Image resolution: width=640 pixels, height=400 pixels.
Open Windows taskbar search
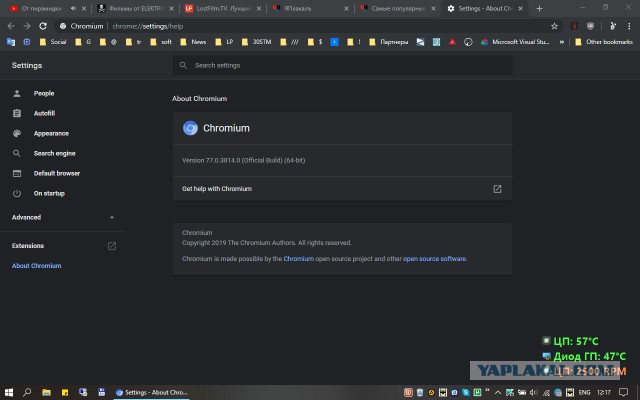[x=27, y=392]
